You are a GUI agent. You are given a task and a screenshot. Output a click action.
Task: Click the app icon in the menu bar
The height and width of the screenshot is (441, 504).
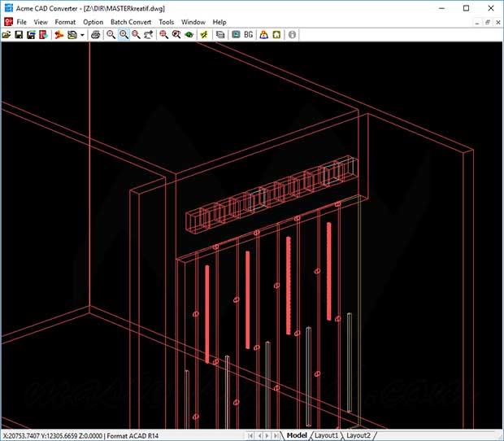(8, 22)
